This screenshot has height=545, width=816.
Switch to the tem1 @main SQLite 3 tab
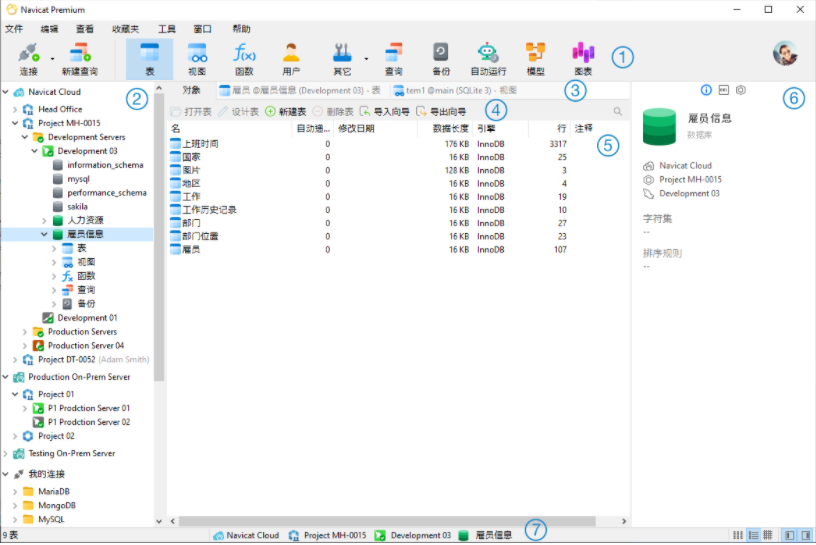[x=455, y=91]
